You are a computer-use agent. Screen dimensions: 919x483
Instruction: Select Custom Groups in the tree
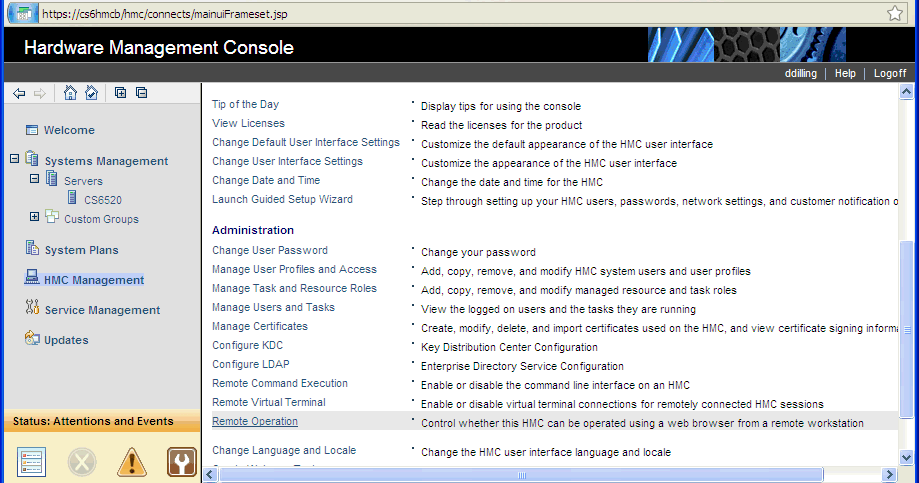[101, 219]
